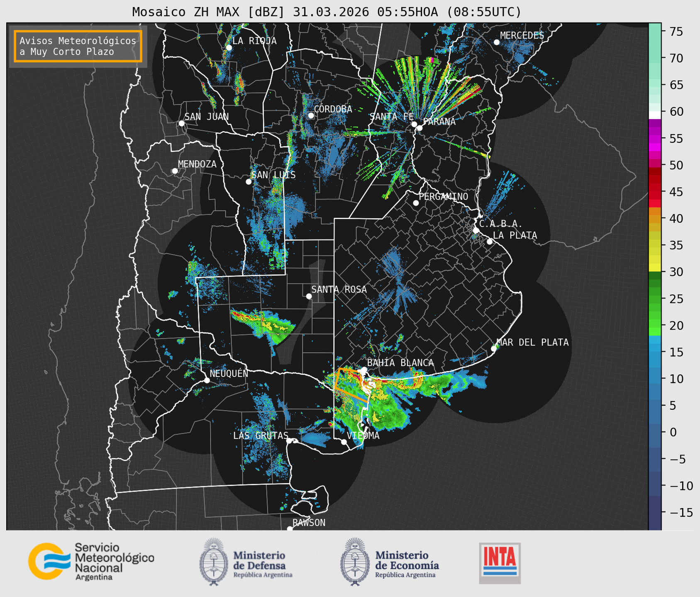
Task: Click the Viedma city label
Action: (x=363, y=436)
